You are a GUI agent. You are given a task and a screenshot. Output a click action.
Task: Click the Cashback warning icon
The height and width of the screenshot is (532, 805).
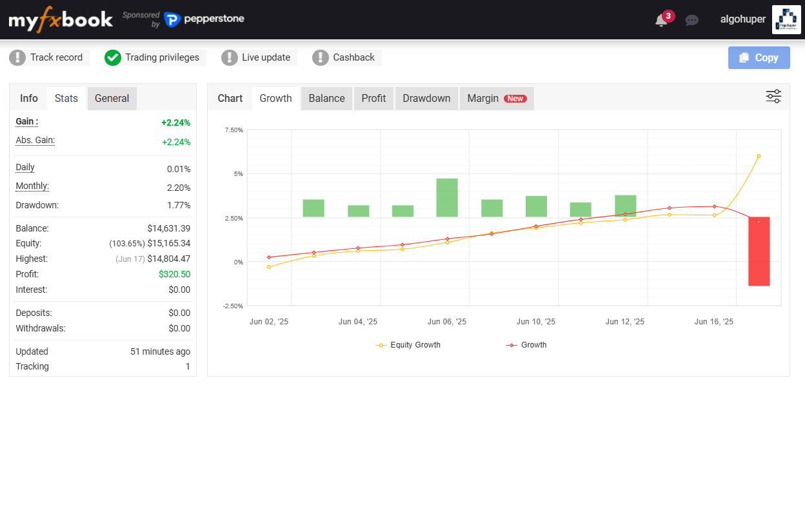pyautogui.click(x=321, y=57)
